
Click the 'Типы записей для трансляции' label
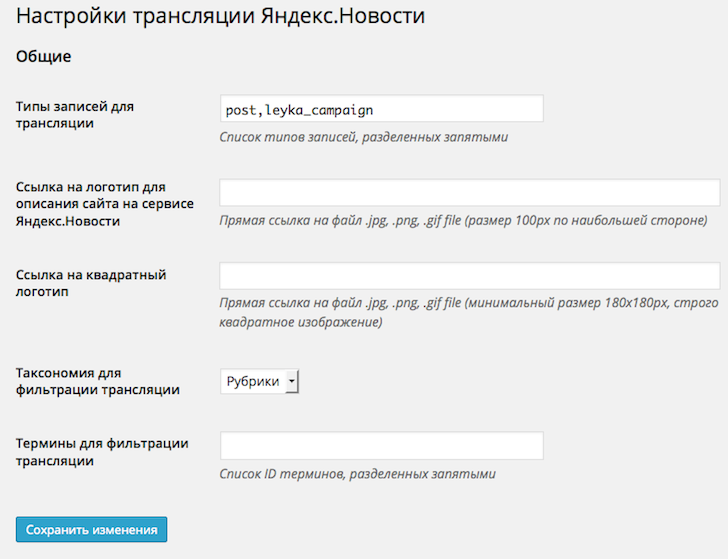[75, 115]
